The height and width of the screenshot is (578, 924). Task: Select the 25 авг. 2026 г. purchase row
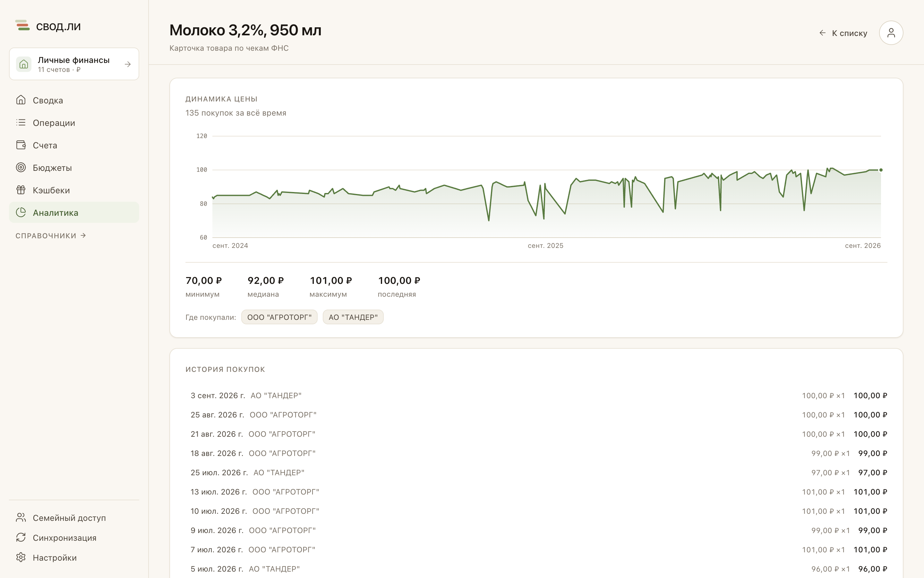536,415
